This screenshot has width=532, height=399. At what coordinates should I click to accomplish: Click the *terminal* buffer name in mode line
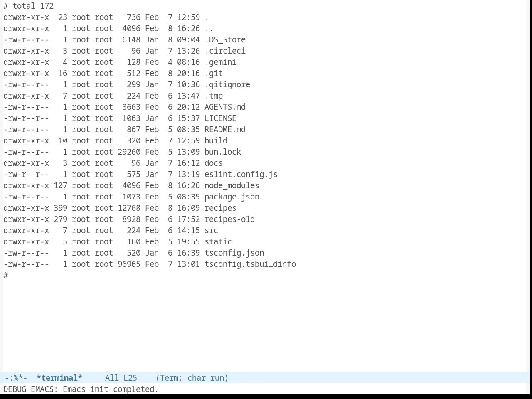(x=59, y=378)
